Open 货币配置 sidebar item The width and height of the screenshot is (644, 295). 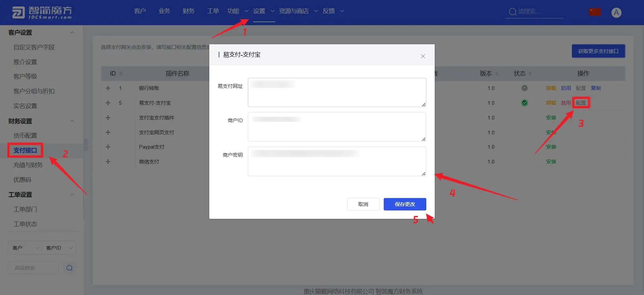[25, 136]
